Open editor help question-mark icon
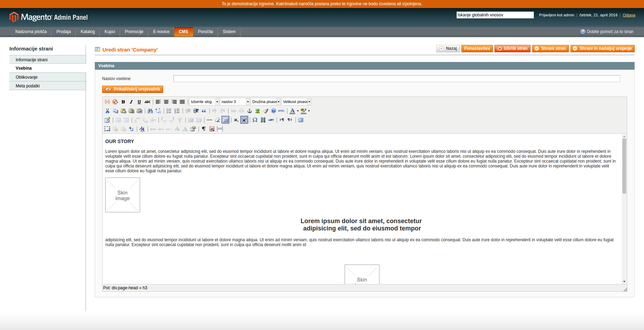644x330 pixels. coord(274,111)
